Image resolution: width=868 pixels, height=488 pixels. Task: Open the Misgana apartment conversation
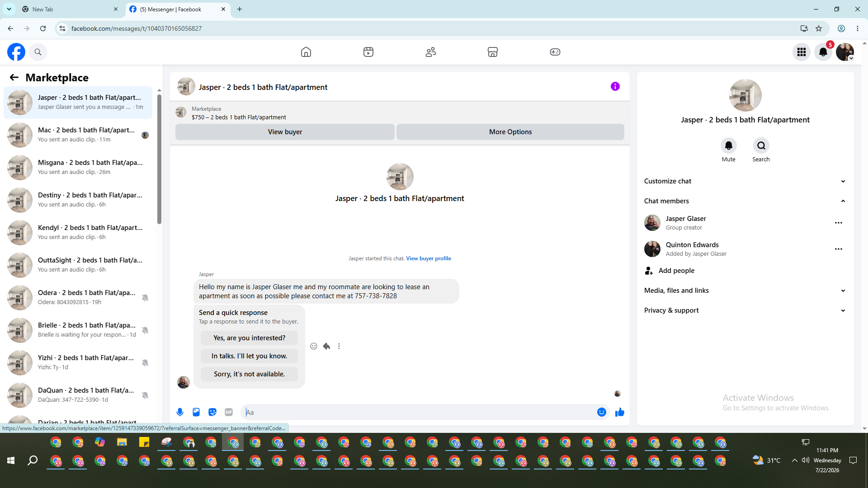click(x=78, y=168)
